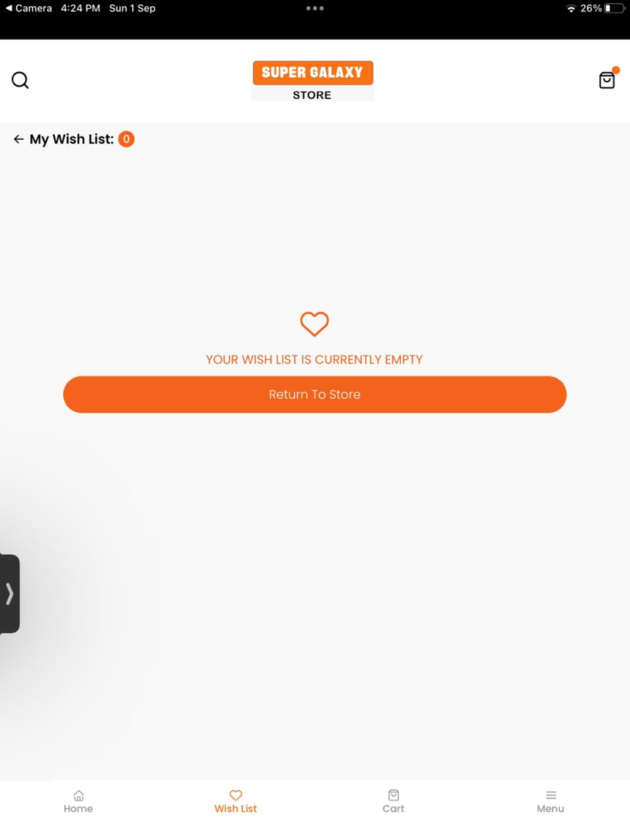Image resolution: width=630 pixels, height=840 pixels.
Task: Switch to the Home tab
Action: click(x=78, y=802)
